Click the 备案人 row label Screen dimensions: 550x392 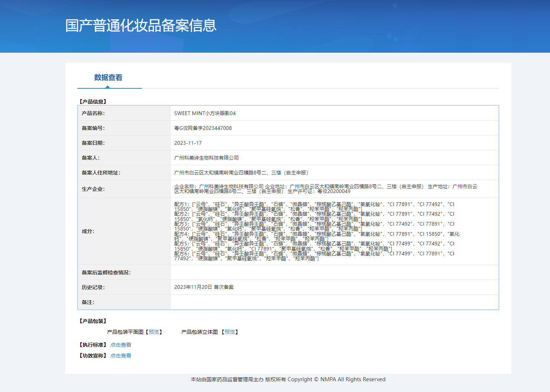tap(91, 158)
